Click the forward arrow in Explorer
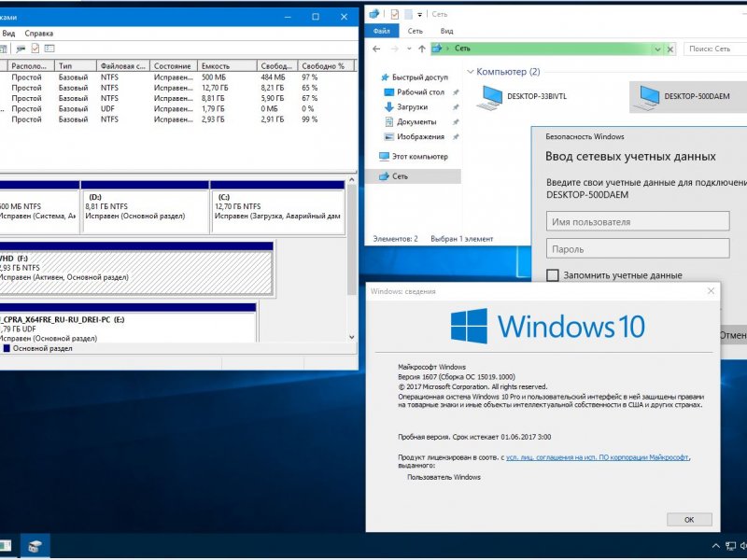This screenshot has width=747, height=560. point(394,49)
